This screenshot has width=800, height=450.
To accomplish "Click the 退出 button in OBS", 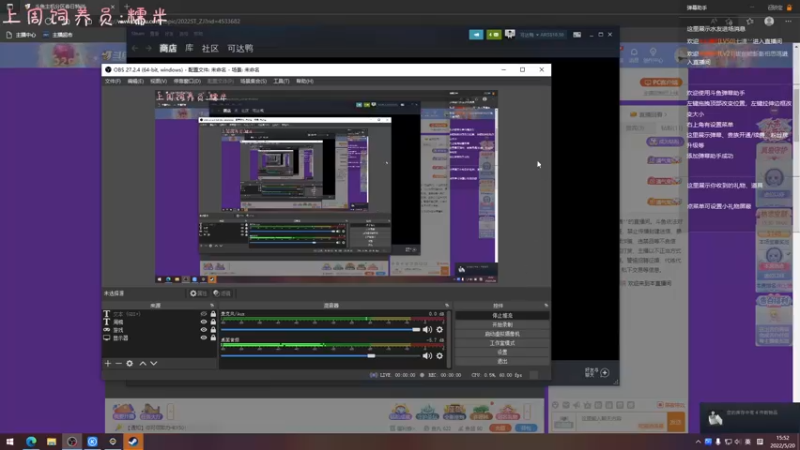I will 502,361.
